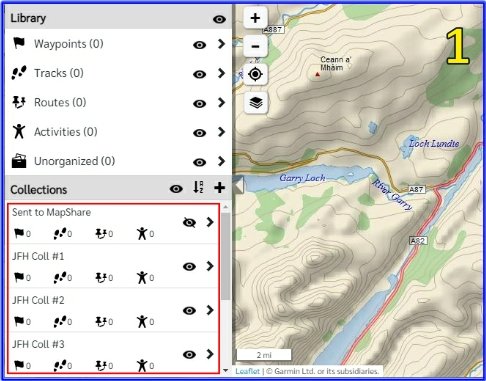
Task: Center map on current location
Action: pyautogui.click(x=255, y=74)
